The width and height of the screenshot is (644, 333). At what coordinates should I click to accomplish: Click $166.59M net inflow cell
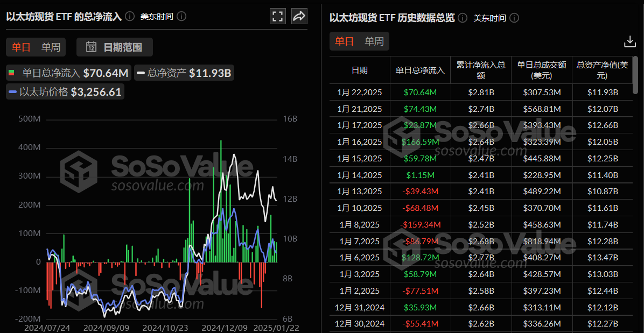pyautogui.click(x=420, y=142)
